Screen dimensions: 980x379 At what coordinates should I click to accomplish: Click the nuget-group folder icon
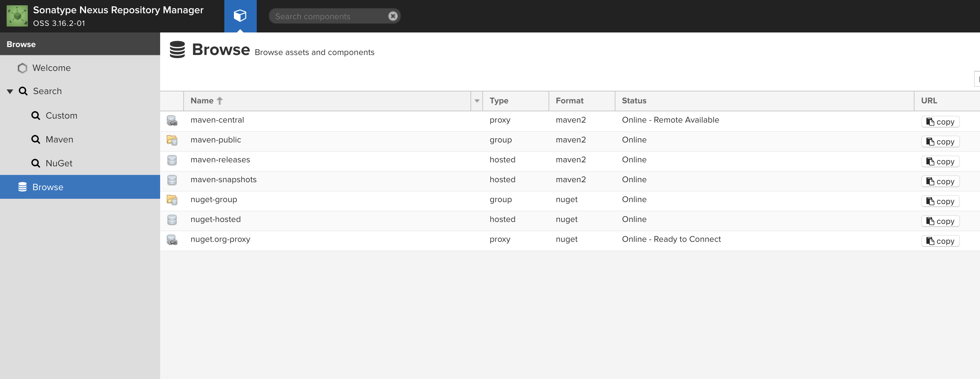pos(172,199)
